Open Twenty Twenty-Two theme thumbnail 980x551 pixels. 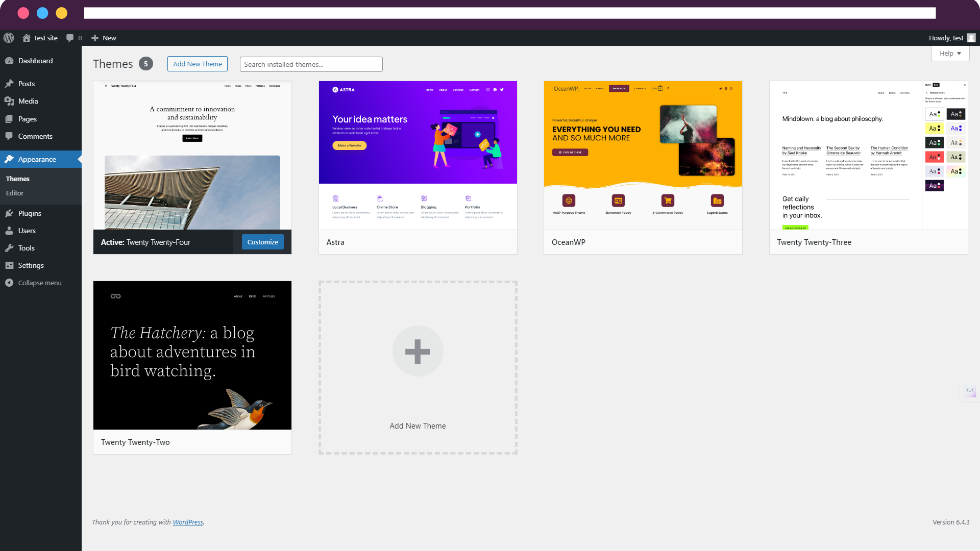point(192,355)
